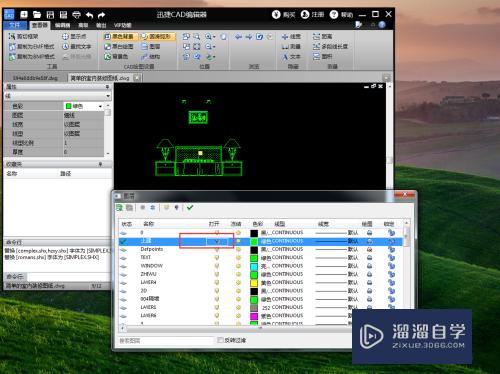Click the Line width (线宽) hide tool
This screenshot has width=500, height=374.
(x=291, y=36)
